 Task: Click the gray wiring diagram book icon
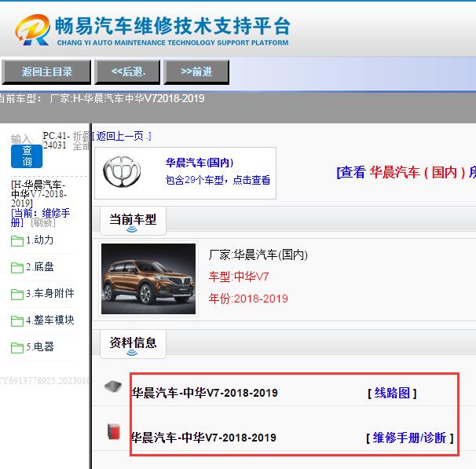click(x=113, y=387)
